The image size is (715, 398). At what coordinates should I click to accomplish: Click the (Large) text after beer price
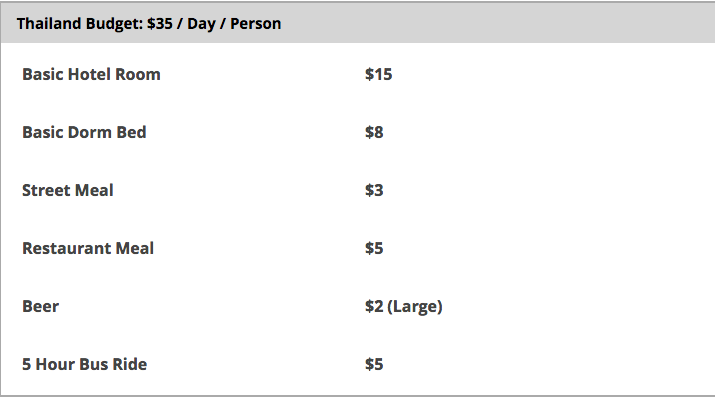(415, 306)
